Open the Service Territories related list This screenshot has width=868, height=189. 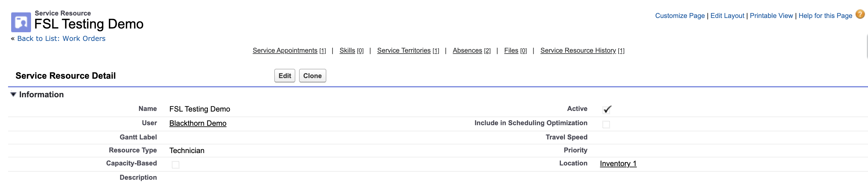[x=404, y=51]
